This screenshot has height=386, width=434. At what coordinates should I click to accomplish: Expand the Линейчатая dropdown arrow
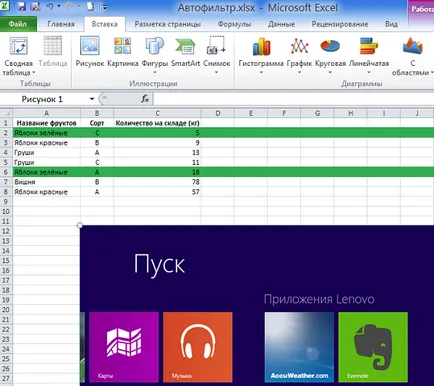pyautogui.click(x=369, y=72)
